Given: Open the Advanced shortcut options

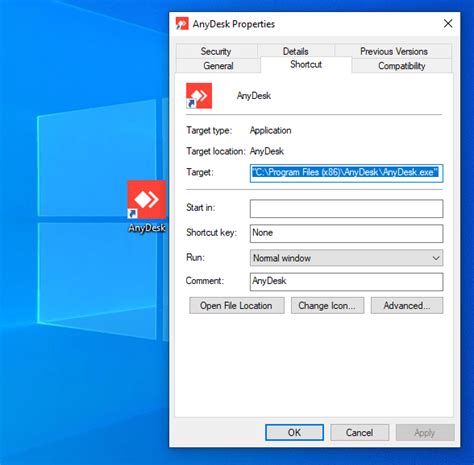Looking at the screenshot, I should (x=407, y=306).
